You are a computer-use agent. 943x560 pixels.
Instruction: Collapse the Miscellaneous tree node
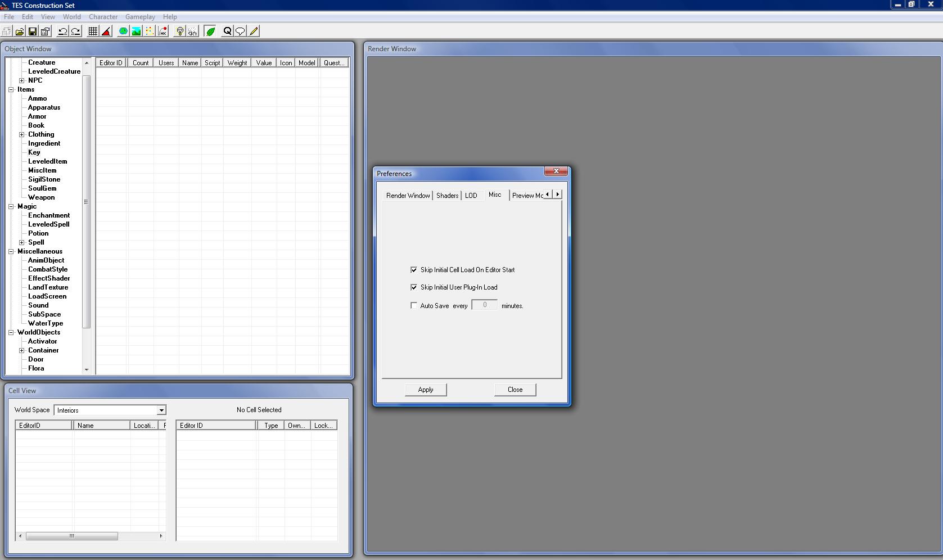coord(11,251)
